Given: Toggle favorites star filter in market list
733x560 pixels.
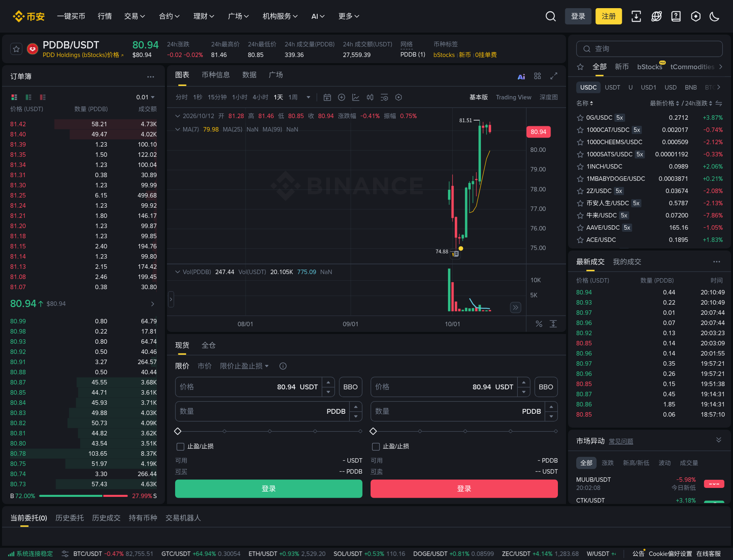Looking at the screenshot, I should (x=580, y=67).
